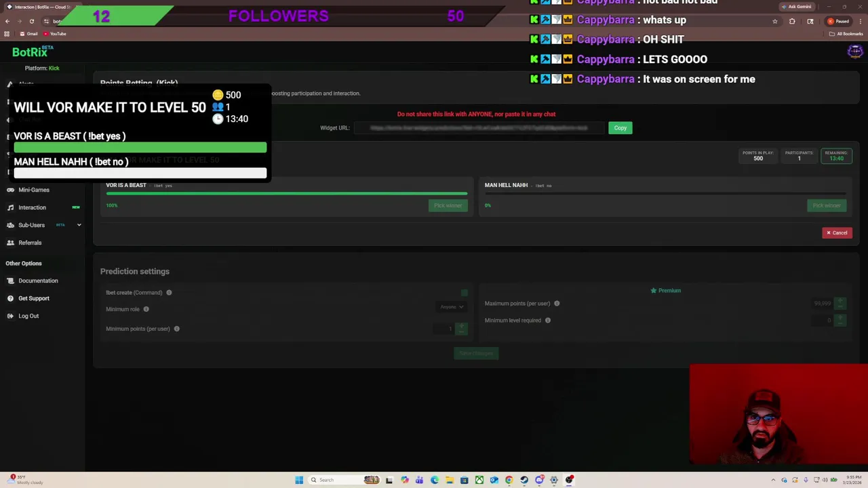Open the YouTube bookmark
The width and height of the screenshot is (868, 488).
(54, 34)
